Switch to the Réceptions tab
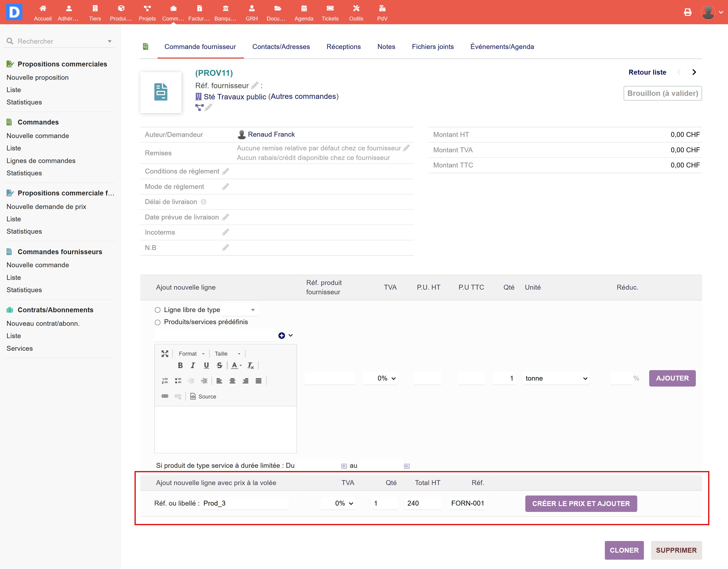This screenshot has height=569, width=728. click(x=343, y=47)
